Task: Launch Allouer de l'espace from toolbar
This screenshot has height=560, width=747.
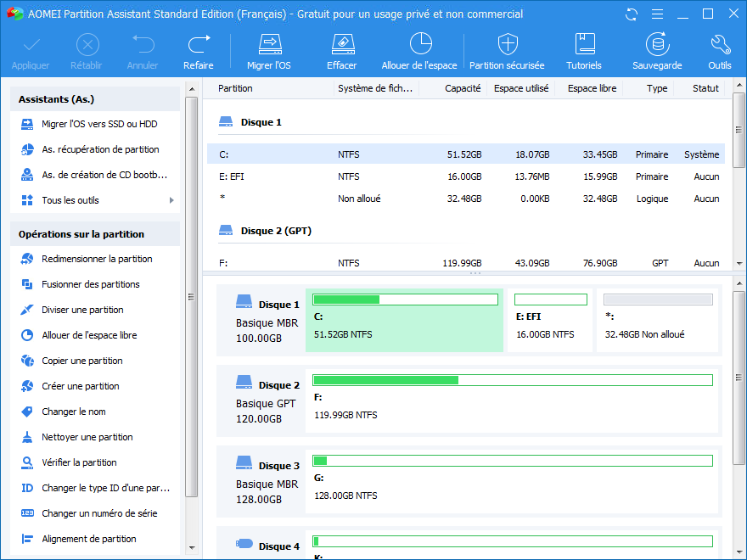Action: coord(419,44)
